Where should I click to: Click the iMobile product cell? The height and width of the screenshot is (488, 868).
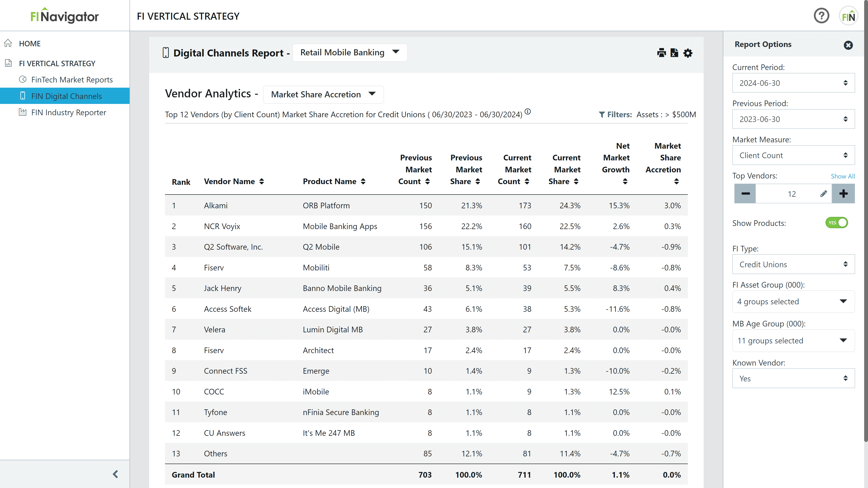(316, 392)
